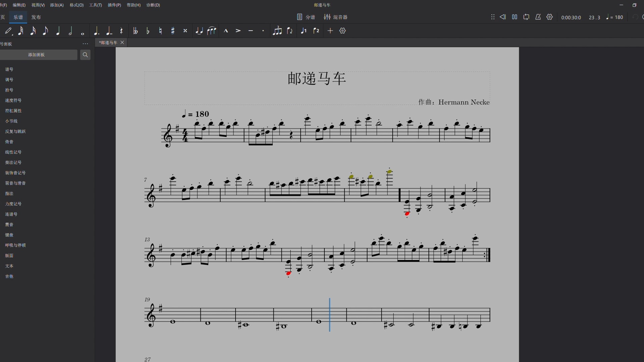The width and height of the screenshot is (644, 362).
Task: Open the Parts (分谱) dialog
Action: click(x=306, y=17)
